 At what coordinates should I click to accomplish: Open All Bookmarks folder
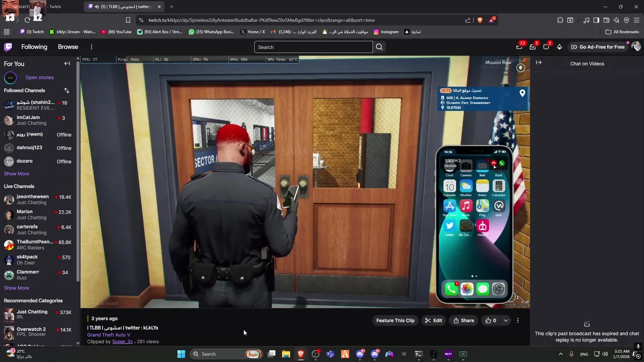(x=622, y=32)
